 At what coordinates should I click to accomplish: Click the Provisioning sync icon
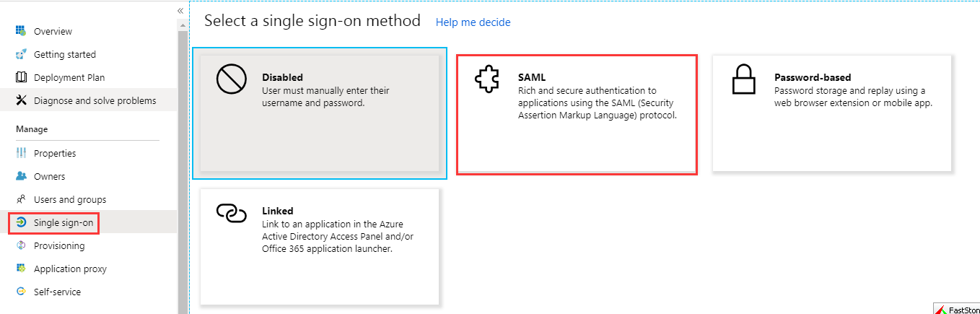click(x=21, y=245)
